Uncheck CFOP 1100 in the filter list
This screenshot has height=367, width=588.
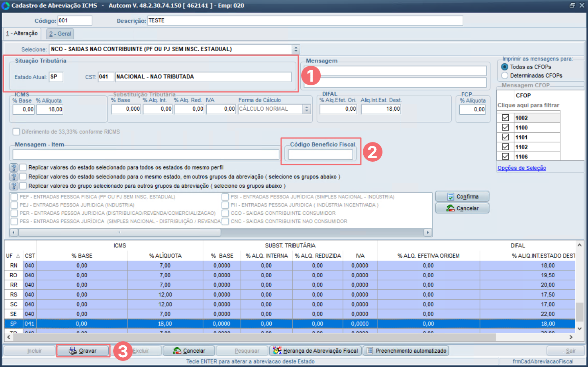[505, 127]
